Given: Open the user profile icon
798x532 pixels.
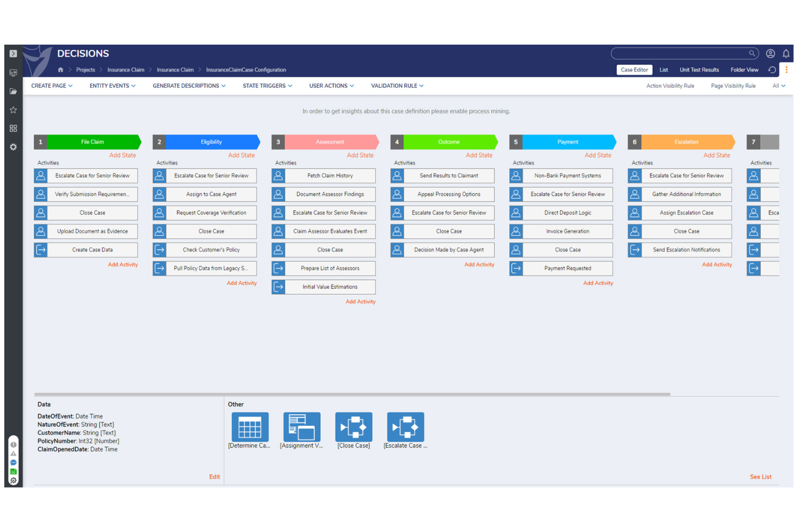Looking at the screenshot, I should click(770, 53).
